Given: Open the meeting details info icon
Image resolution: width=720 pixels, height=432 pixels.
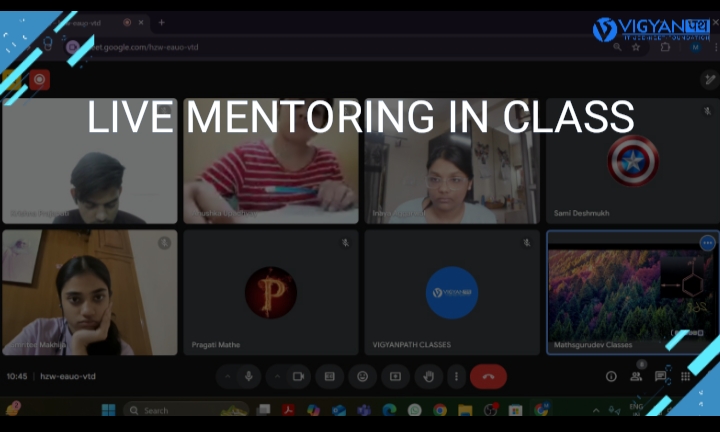Looking at the screenshot, I should 611,376.
